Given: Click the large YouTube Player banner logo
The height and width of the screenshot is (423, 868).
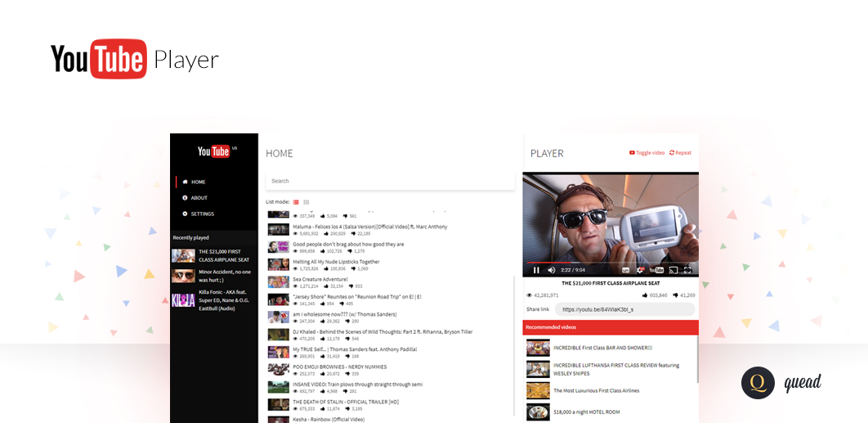Looking at the screenshot, I should (135, 59).
